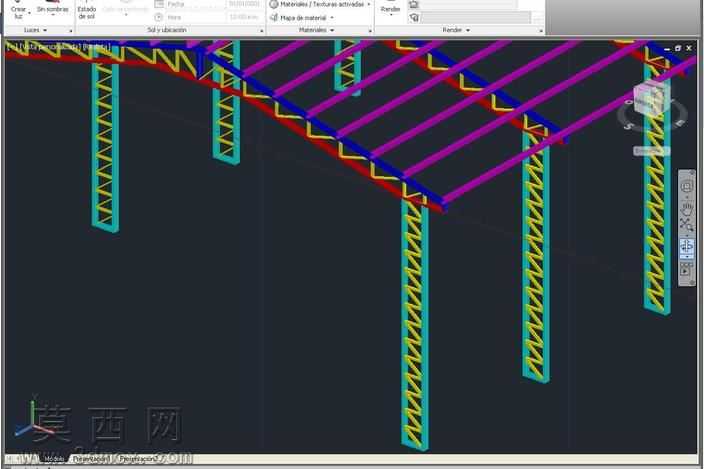Expand the Materiales panel title

317,30
